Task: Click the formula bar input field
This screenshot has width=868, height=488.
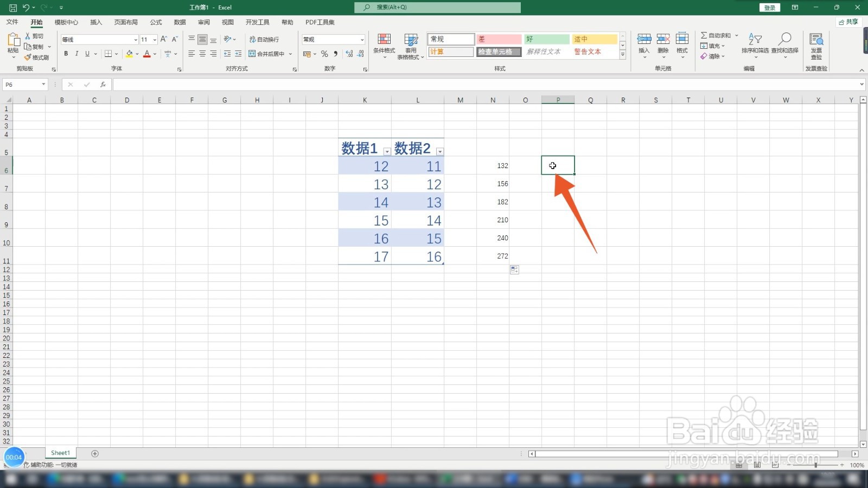Action: [x=486, y=85]
